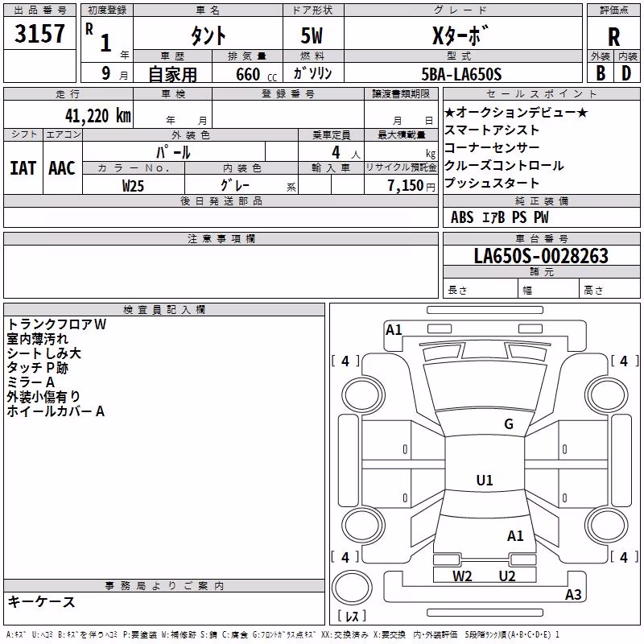The width and height of the screenshot is (644, 644).
Task: Select the inspector note 室内薄汚れ
Action: (37, 339)
